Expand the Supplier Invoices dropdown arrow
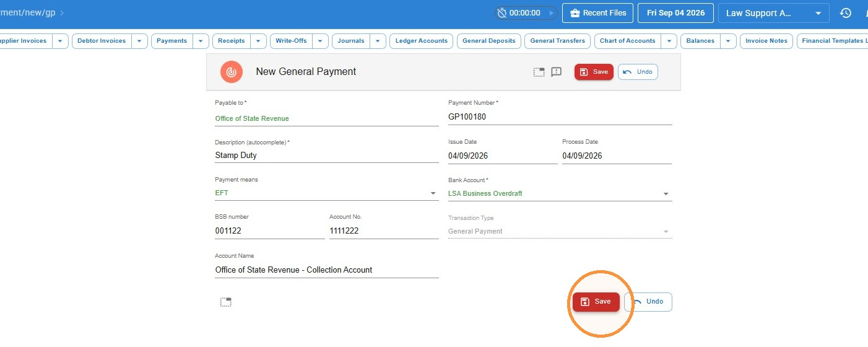 60,41
